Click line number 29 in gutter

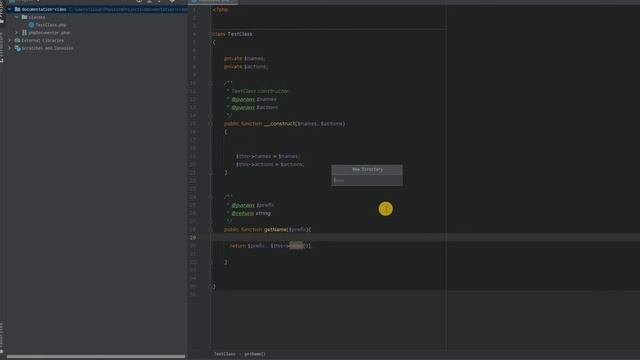193,238
